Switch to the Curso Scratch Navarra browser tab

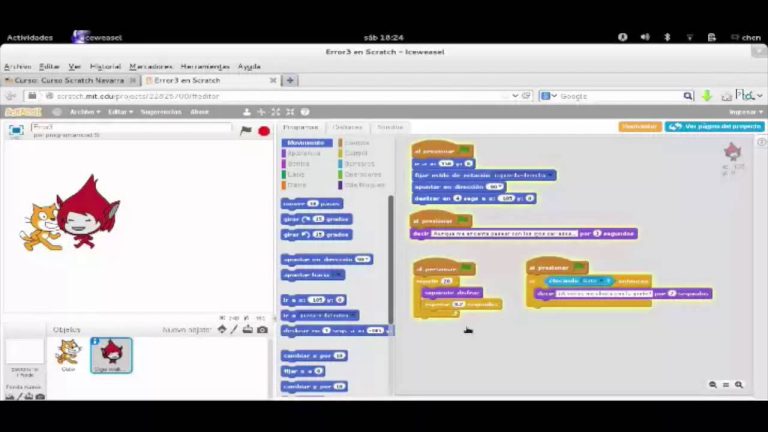(70, 80)
